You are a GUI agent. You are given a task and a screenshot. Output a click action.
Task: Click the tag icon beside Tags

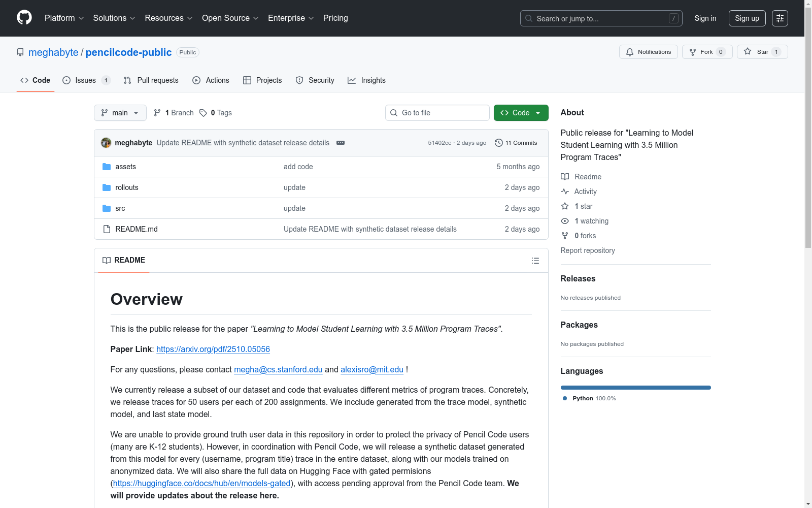[203, 113]
